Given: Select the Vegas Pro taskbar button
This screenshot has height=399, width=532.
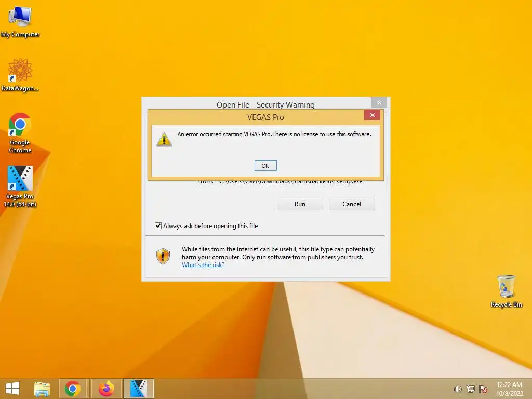Looking at the screenshot, I should [139, 389].
